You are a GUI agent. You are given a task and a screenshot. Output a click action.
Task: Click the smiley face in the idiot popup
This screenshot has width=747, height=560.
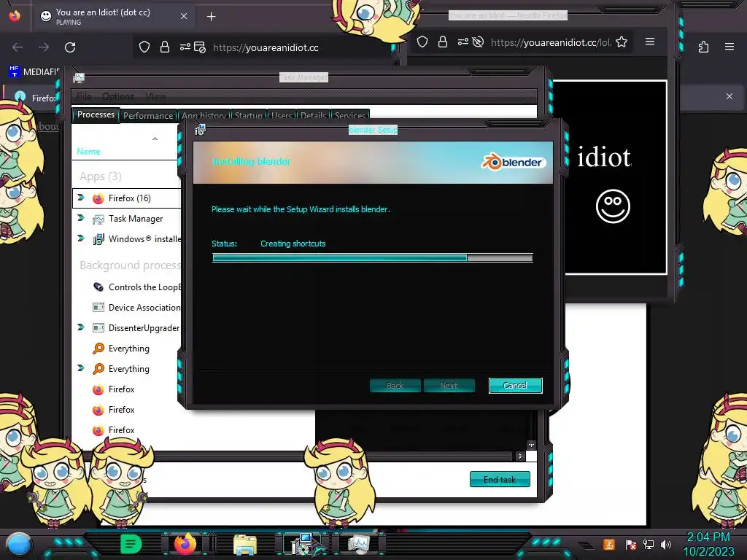[613, 206]
